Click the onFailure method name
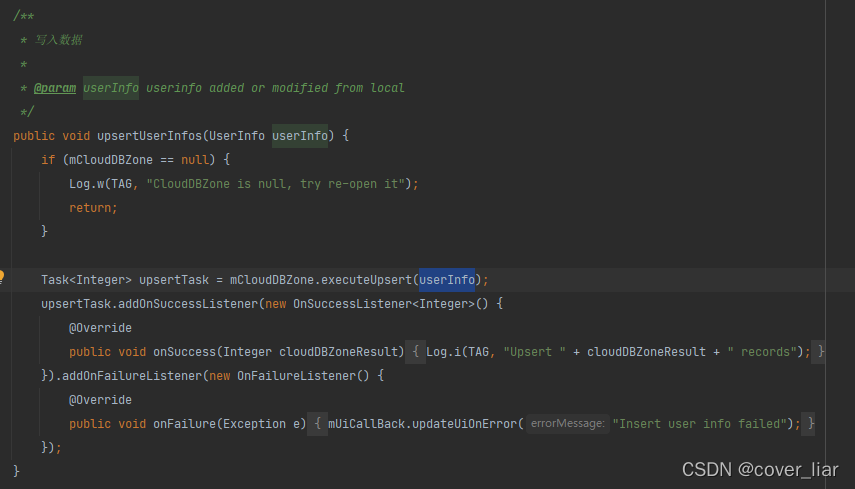The image size is (855, 489). click(x=184, y=424)
